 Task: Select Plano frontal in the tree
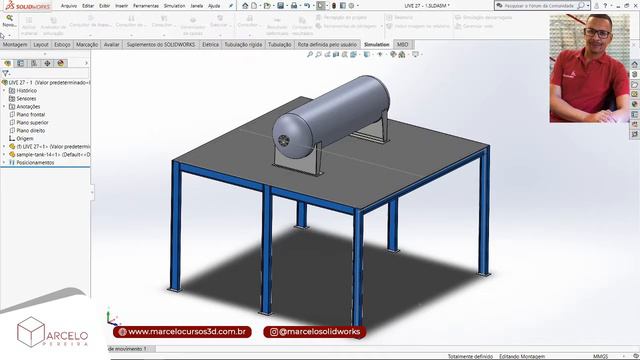[31, 115]
